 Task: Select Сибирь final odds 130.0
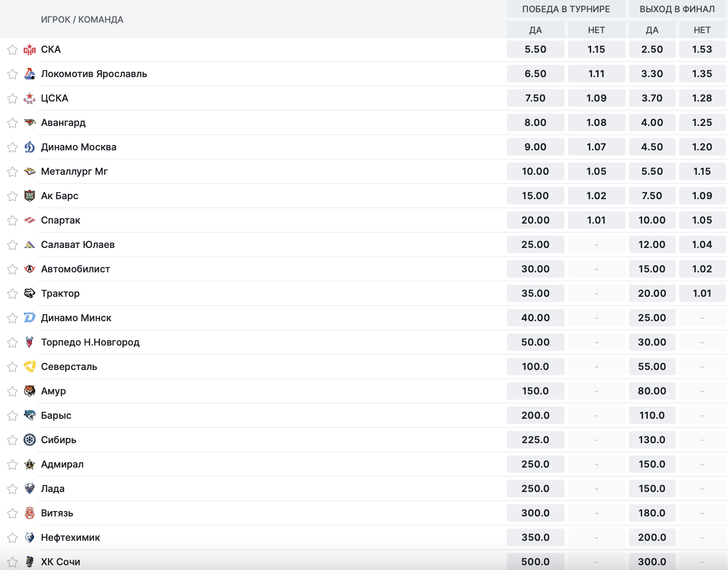pyautogui.click(x=652, y=440)
